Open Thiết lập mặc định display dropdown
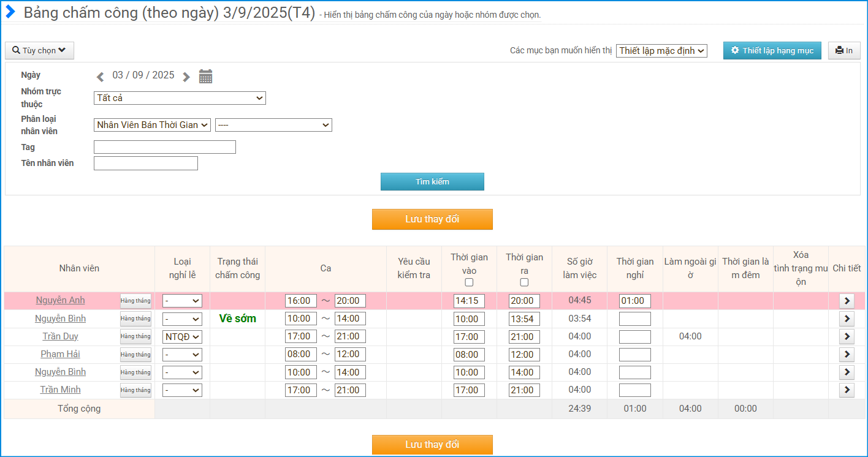Screen dimensions: 868x457 (661, 51)
